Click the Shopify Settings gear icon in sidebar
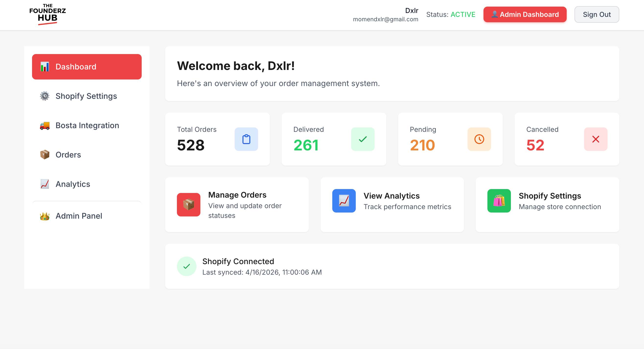This screenshot has width=644, height=349. pyautogui.click(x=45, y=96)
